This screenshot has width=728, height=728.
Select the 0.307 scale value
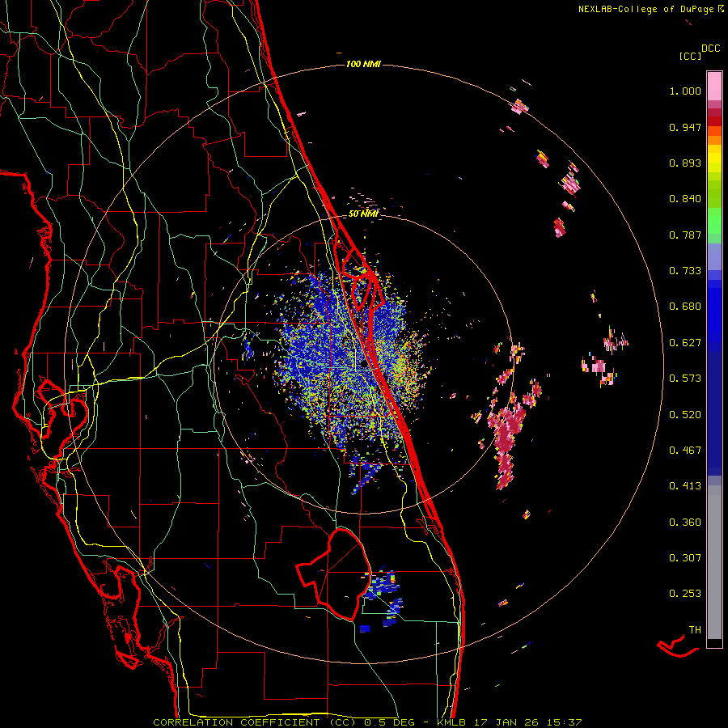(685, 558)
